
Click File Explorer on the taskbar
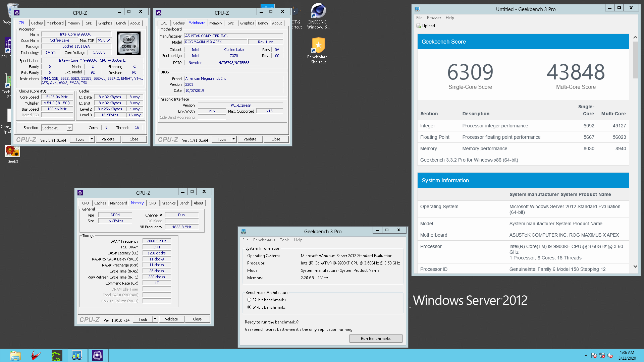(x=15, y=355)
